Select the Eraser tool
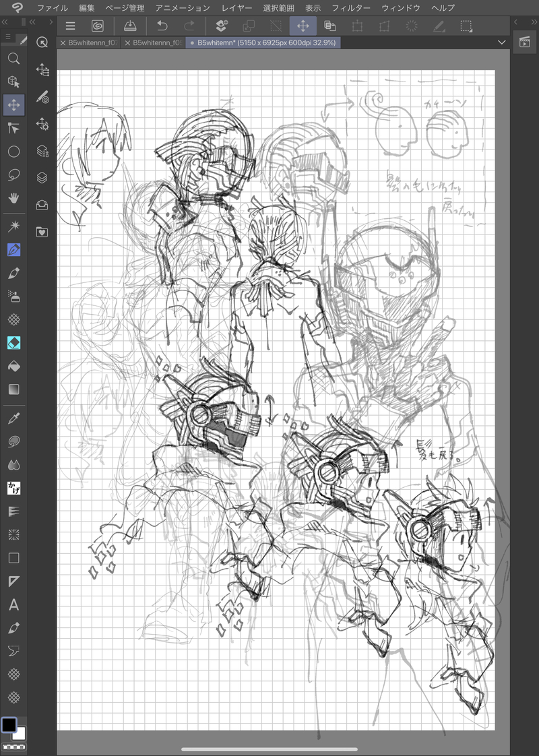 pos(14,343)
